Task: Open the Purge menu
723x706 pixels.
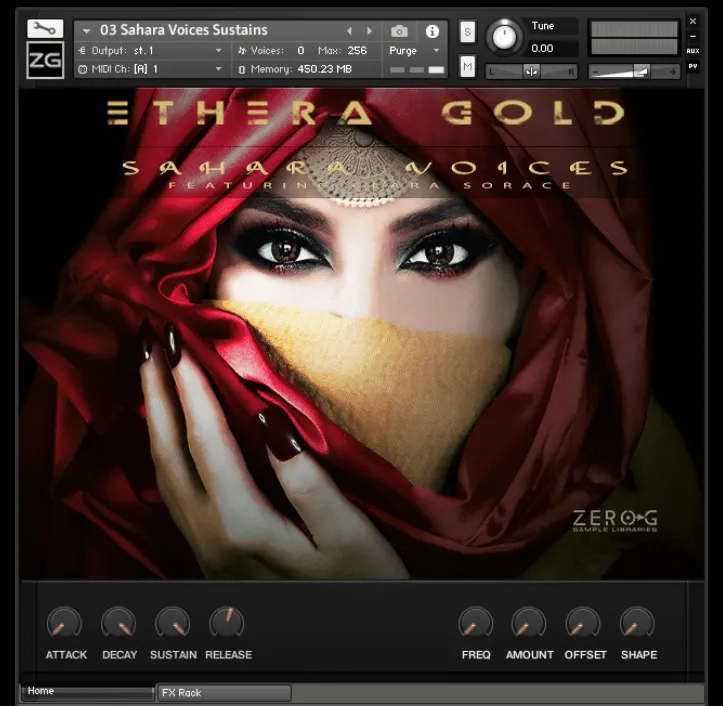Action: click(x=414, y=50)
